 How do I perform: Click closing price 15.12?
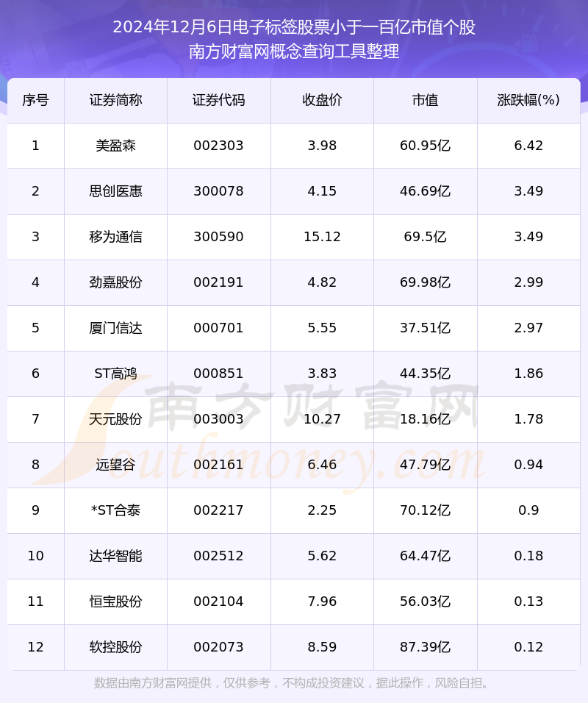coord(322,237)
